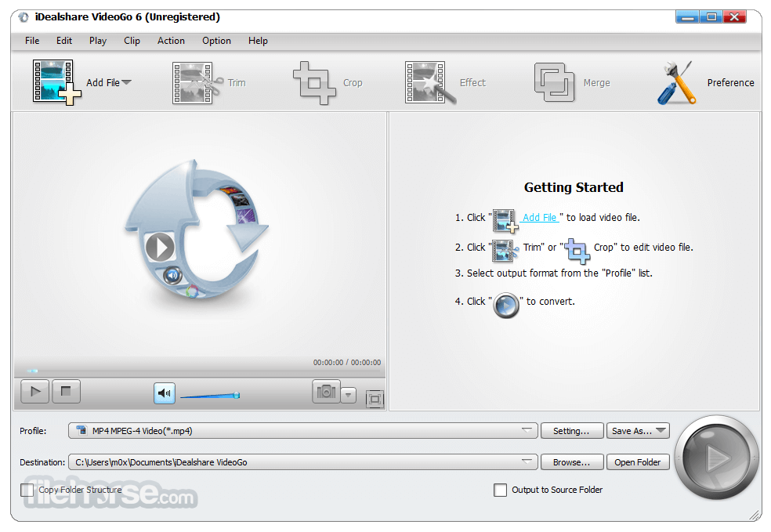This screenshot has width=771, height=532.
Task: Toggle full screen preview icon
Action: (x=375, y=399)
